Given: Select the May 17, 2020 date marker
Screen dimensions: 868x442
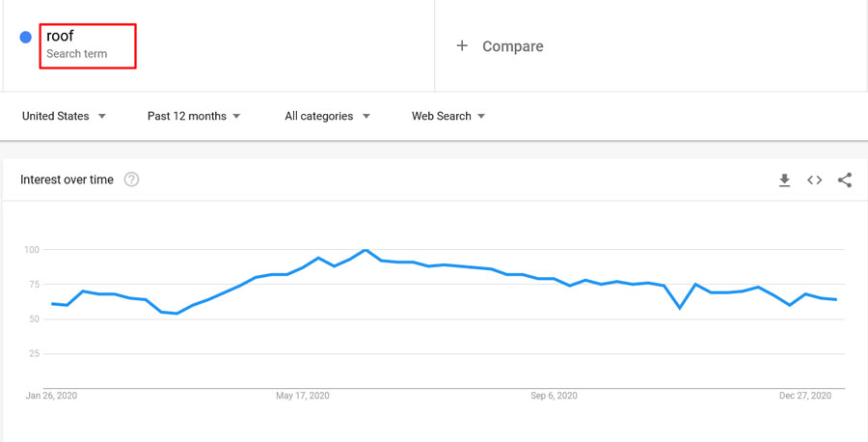Looking at the screenshot, I should pos(304,396).
